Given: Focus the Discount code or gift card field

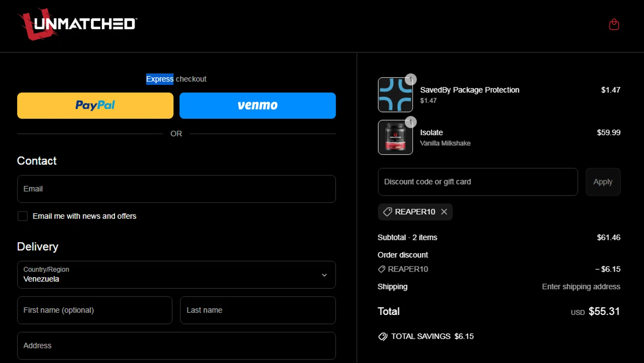Looking at the screenshot, I should (478, 182).
